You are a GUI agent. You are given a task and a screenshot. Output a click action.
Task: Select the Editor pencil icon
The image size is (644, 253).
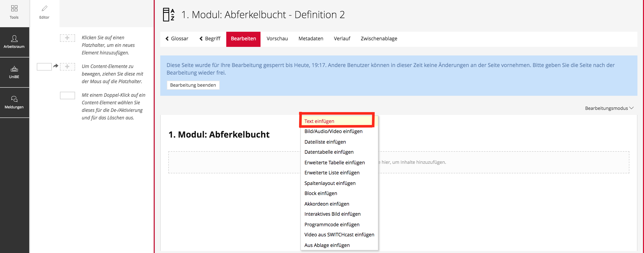point(44,9)
